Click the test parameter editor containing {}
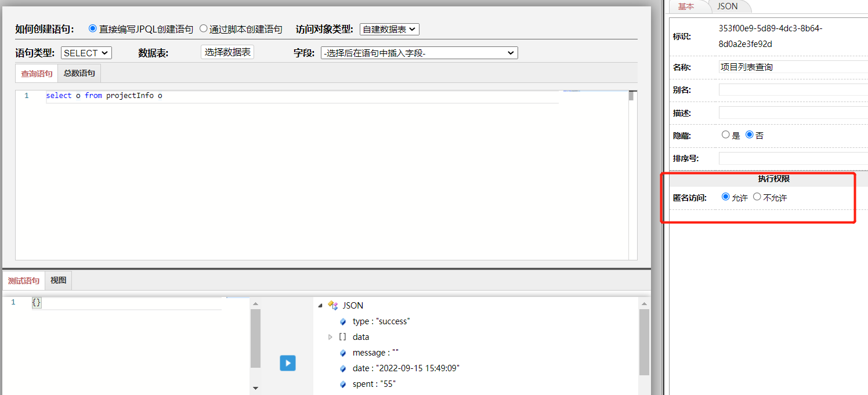Image resolution: width=868 pixels, height=395 pixels. (x=37, y=302)
